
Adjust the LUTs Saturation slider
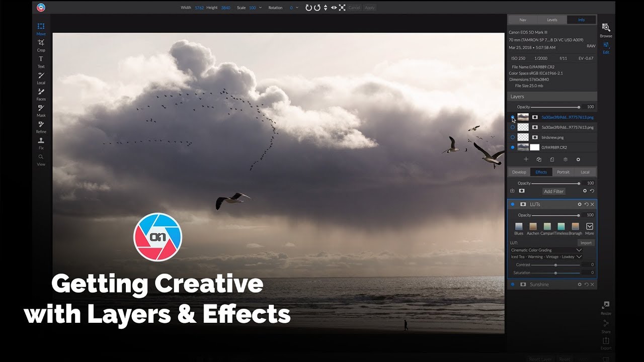[x=555, y=273]
